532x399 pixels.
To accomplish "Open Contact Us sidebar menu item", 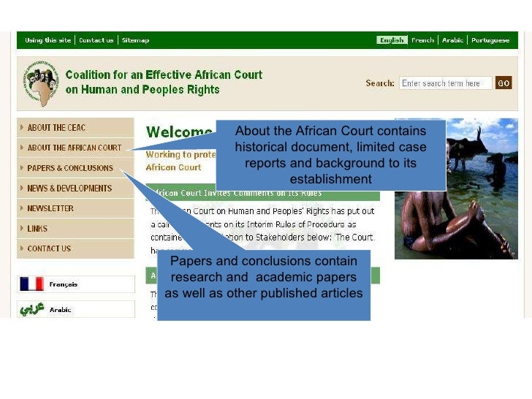I will (75, 248).
